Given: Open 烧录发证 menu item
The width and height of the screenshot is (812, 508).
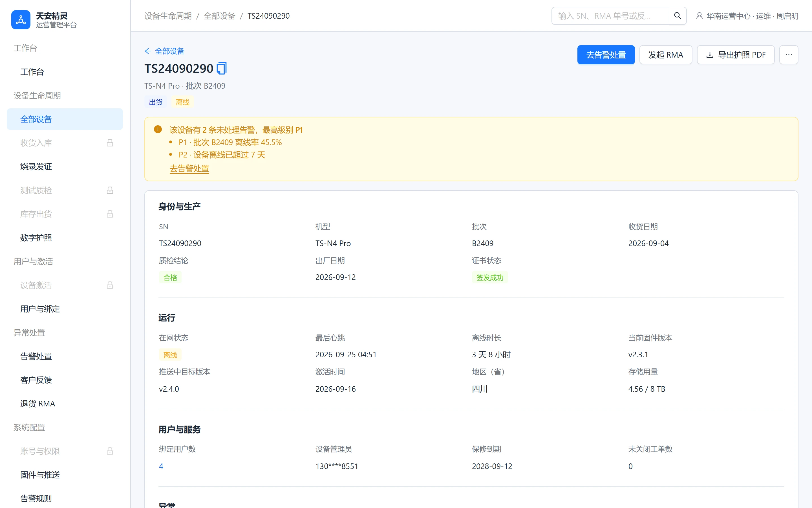Looking at the screenshot, I should coord(65,166).
